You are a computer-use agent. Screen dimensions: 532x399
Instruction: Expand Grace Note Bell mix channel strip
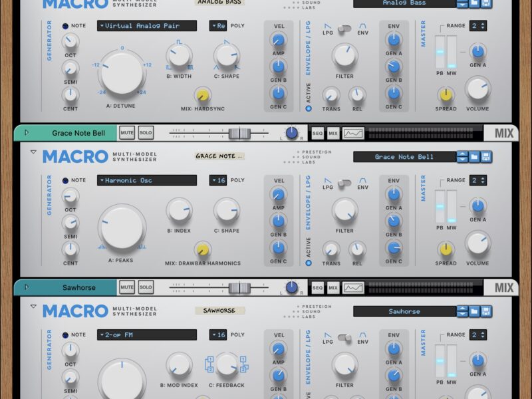[x=27, y=133]
